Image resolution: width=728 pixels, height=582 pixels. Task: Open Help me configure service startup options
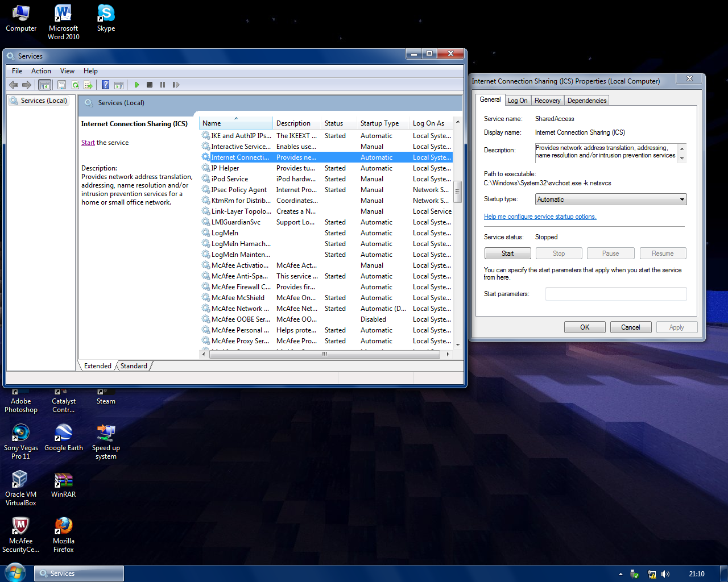click(x=540, y=217)
